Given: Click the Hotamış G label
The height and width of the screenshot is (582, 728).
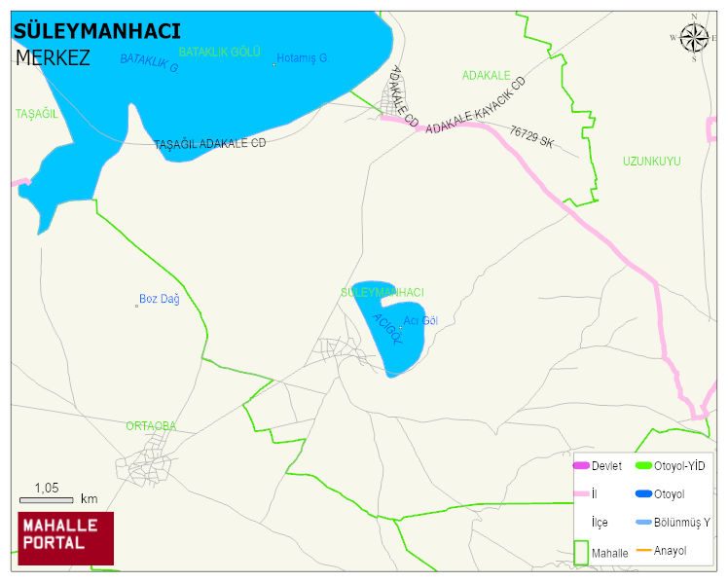Looking at the screenshot, I should 302,58.
